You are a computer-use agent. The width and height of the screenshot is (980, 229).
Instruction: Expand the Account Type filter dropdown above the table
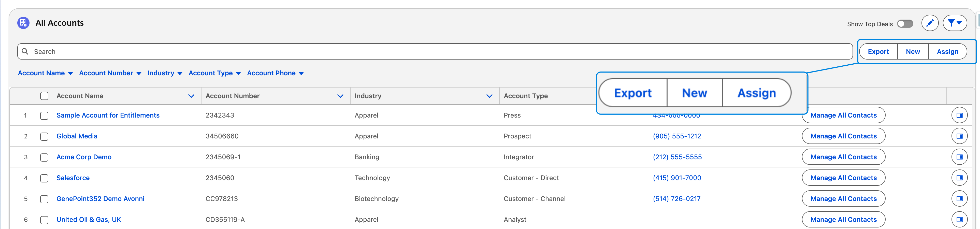coord(214,73)
